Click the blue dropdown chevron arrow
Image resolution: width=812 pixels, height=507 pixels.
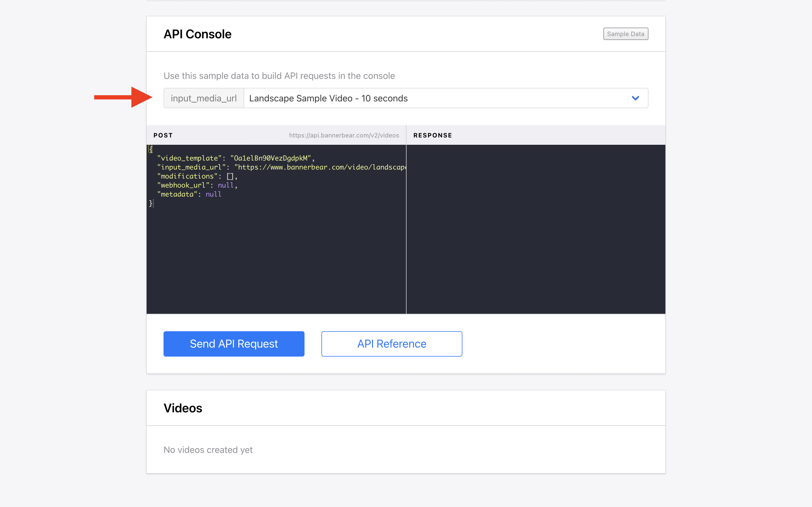pos(635,98)
